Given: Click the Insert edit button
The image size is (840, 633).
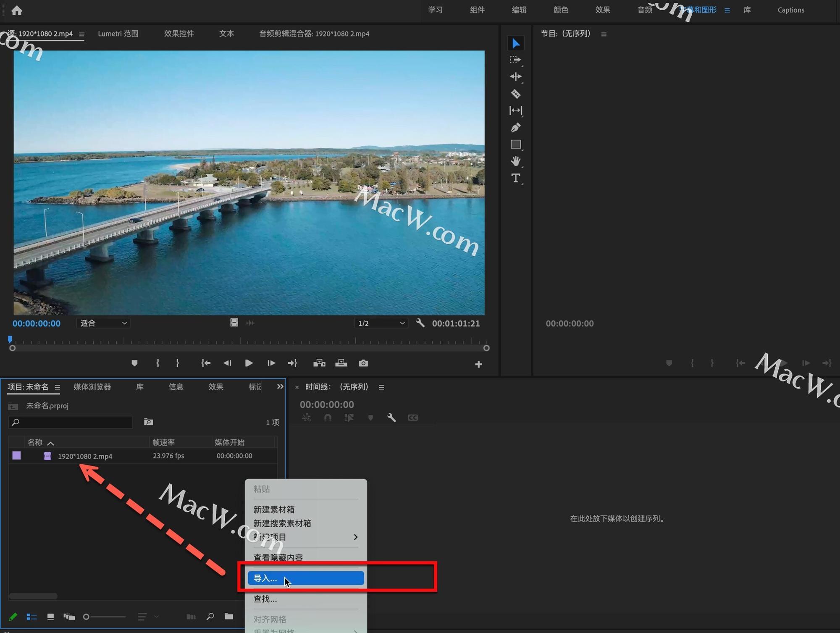Looking at the screenshot, I should 319,363.
